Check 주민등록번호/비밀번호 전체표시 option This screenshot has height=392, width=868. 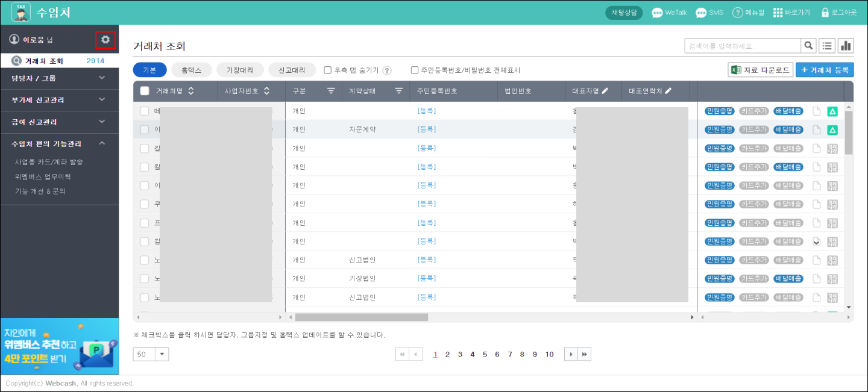click(x=415, y=70)
